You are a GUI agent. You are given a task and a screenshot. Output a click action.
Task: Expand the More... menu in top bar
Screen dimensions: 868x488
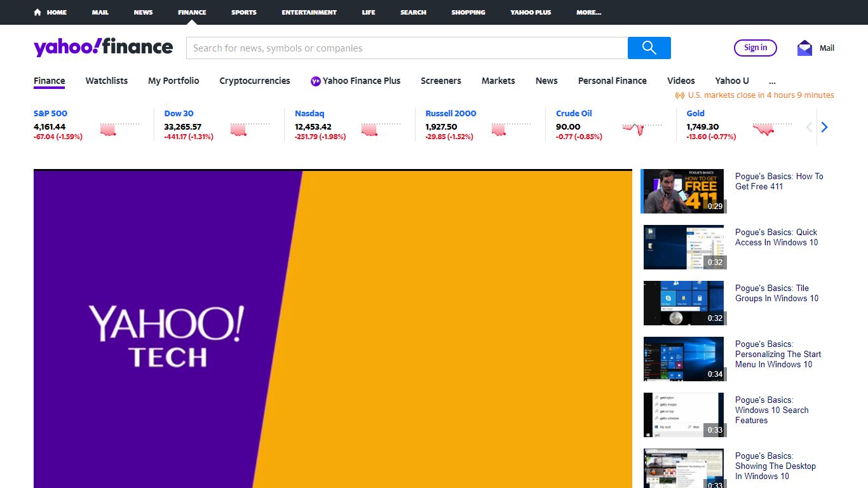pos(588,12)
